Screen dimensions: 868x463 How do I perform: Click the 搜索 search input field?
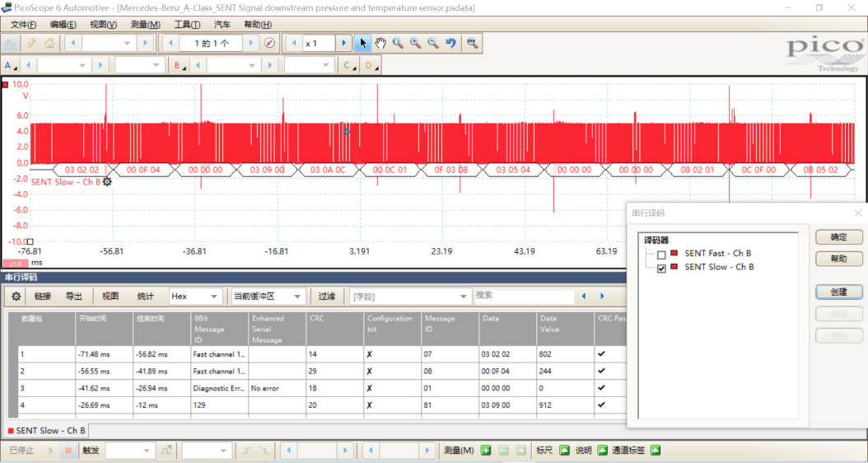pos(525,296)
